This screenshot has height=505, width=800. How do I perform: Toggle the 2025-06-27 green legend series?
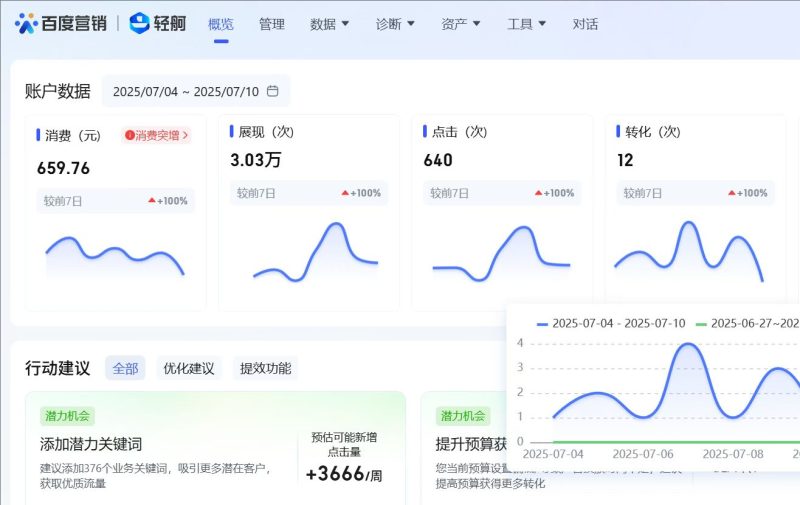(747, 323)
